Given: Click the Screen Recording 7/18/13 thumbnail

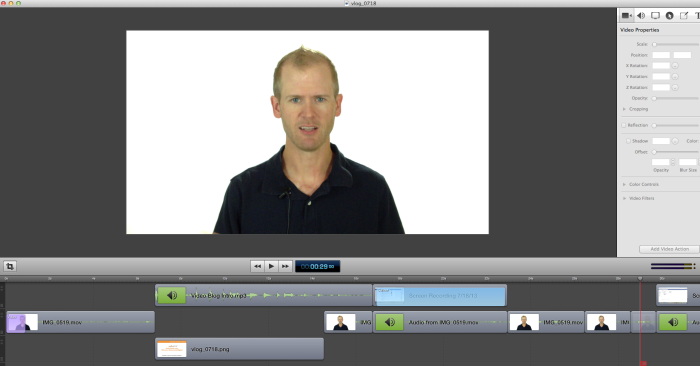Looking at the screenshot, I should (390, 295).
